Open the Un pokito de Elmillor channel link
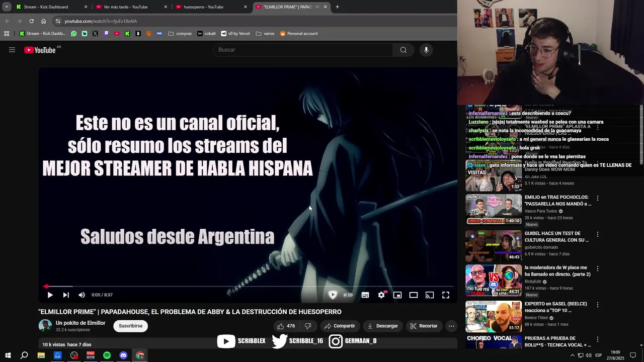Screen dimensions: 644x362 [x=80, y=323]
